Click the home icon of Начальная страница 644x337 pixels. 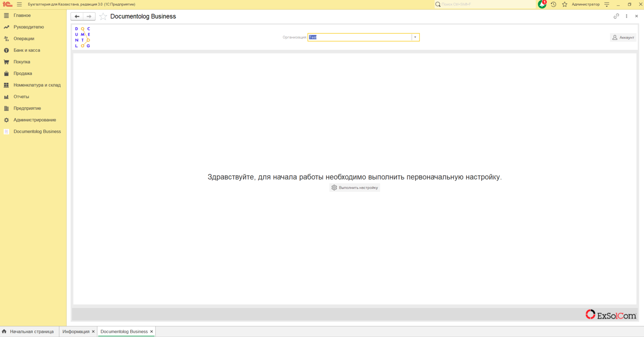click(x=4, y=331)
